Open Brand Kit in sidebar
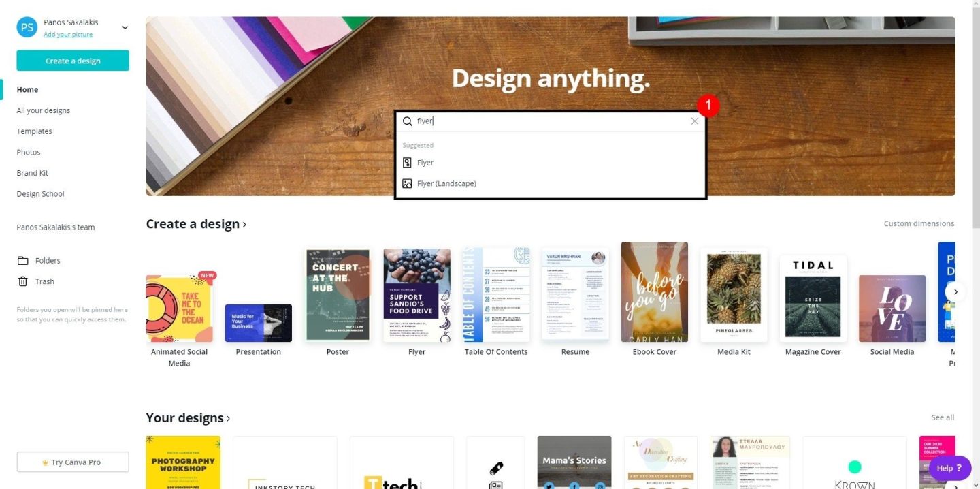The image size is (980, 489). click(32, 173)
